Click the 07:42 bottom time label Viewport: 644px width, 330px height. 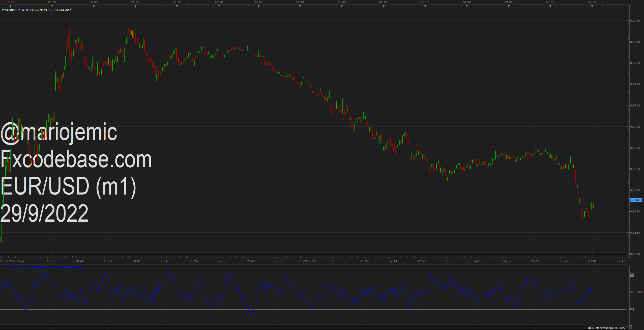(621, 261)
